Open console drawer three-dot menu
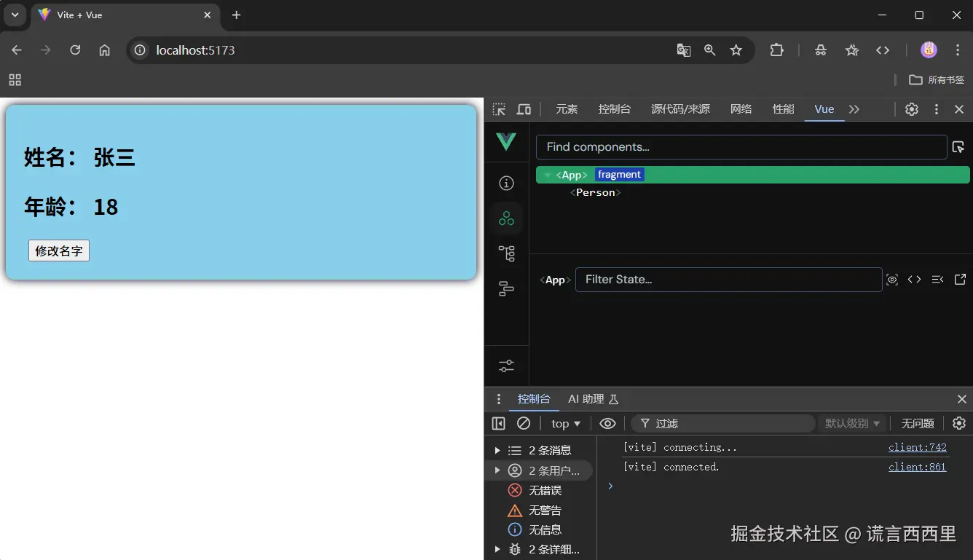 tap(498, 399)
